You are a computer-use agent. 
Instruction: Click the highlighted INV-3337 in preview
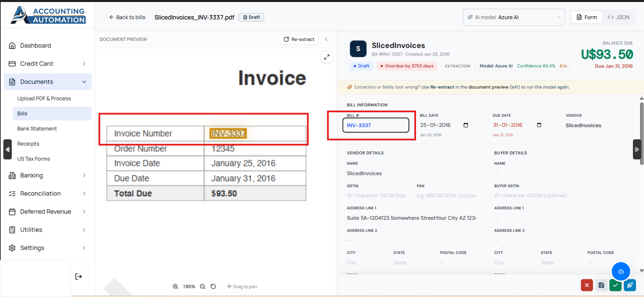tap(228, 134)
